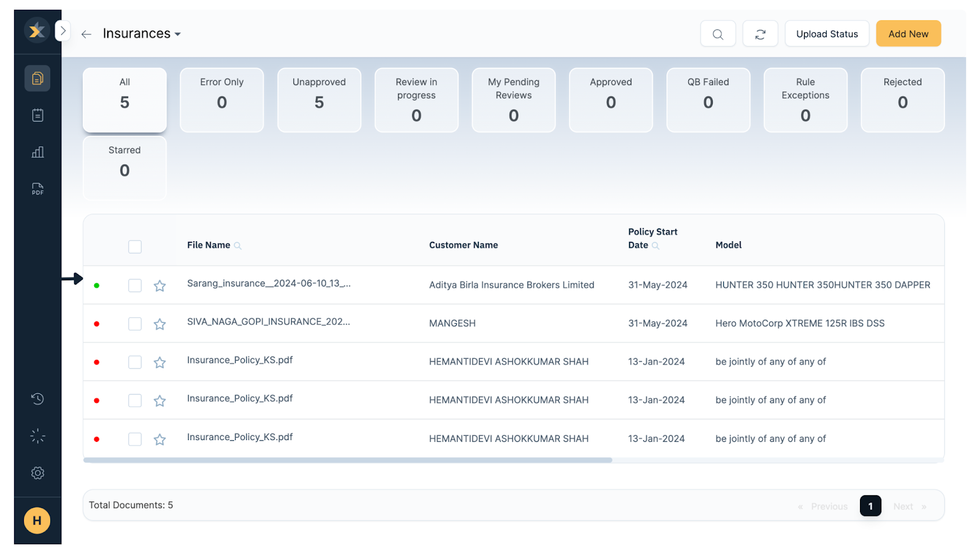
Task: Star the SIVA_NAGA_GOPI_INSURANCE document
Action: [x=160, y=324]
